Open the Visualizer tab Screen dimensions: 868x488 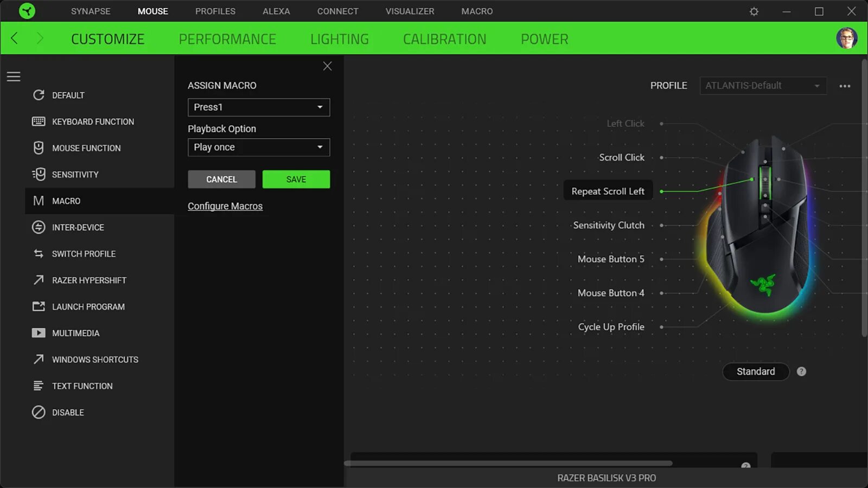(x=410, y=11)
